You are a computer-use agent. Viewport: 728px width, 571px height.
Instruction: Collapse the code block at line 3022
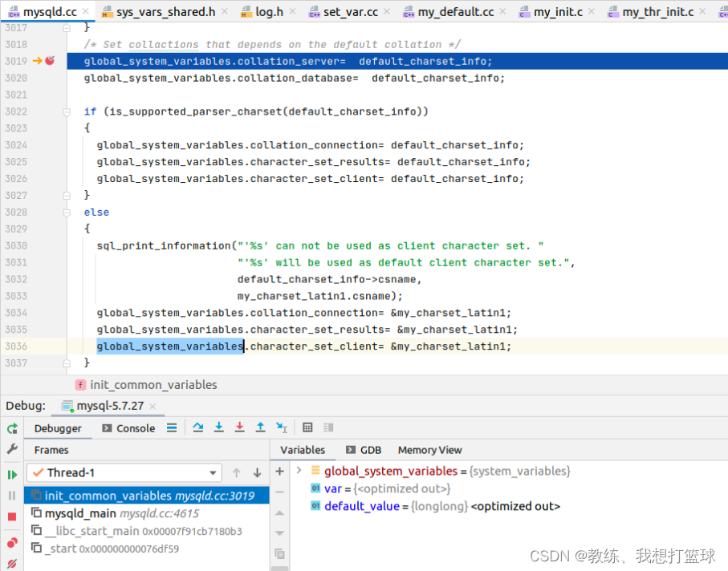pos(66,111)
